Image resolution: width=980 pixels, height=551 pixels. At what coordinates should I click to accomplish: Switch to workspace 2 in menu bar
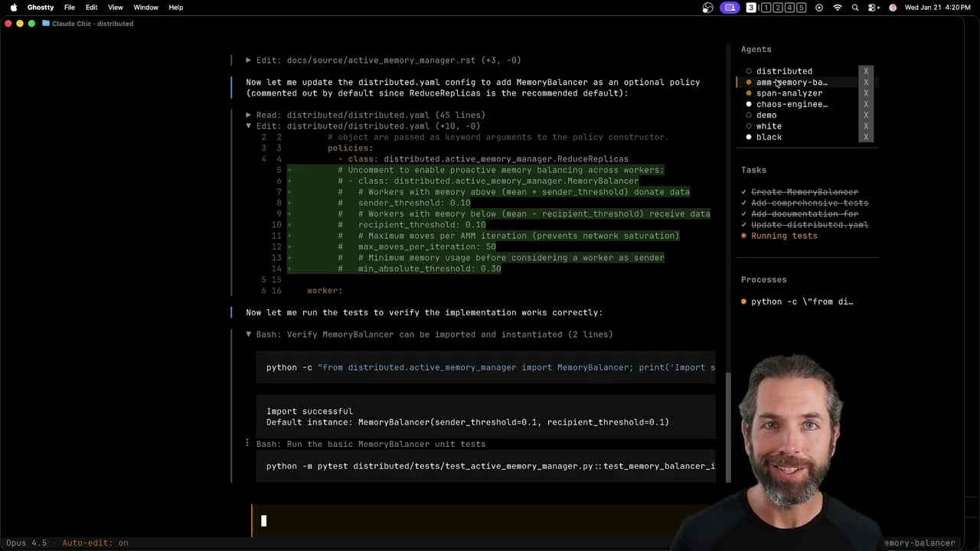[x=777, y=8]
